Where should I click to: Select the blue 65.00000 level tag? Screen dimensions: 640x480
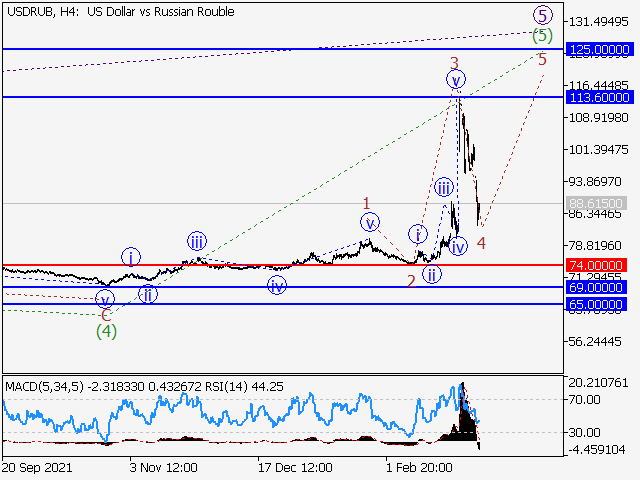coord(596,304)
